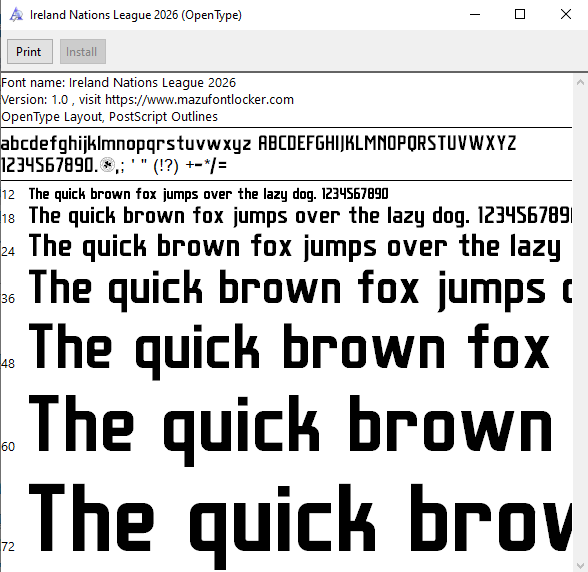Screen dimensions: 588x572
Task: Click the Font name line
Action: [x=118, y=83]
